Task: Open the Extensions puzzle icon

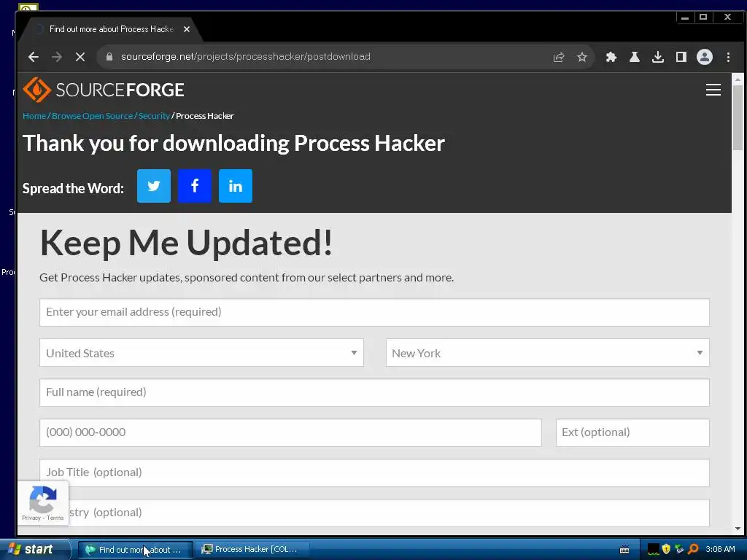Action: coord(611,57)
